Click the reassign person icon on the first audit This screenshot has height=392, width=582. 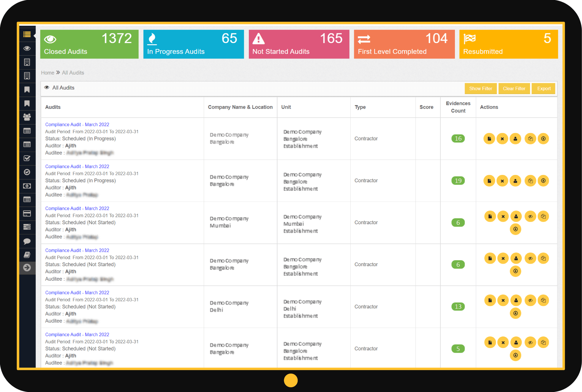[515, 138]
